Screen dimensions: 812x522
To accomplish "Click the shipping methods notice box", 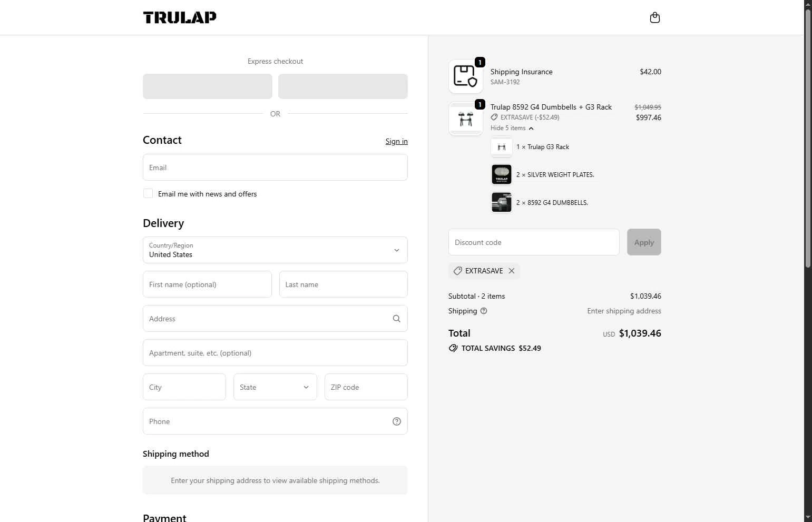I will click(x=275, y=480).
